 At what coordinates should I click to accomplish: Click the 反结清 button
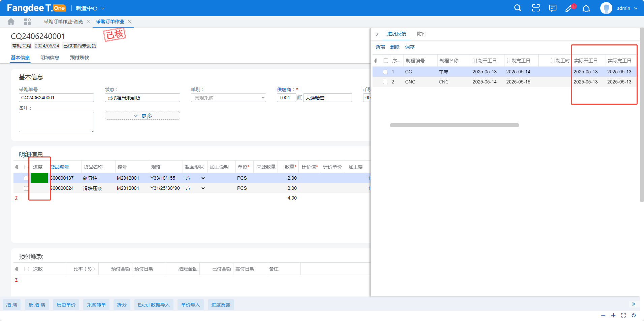pos(37,305)
